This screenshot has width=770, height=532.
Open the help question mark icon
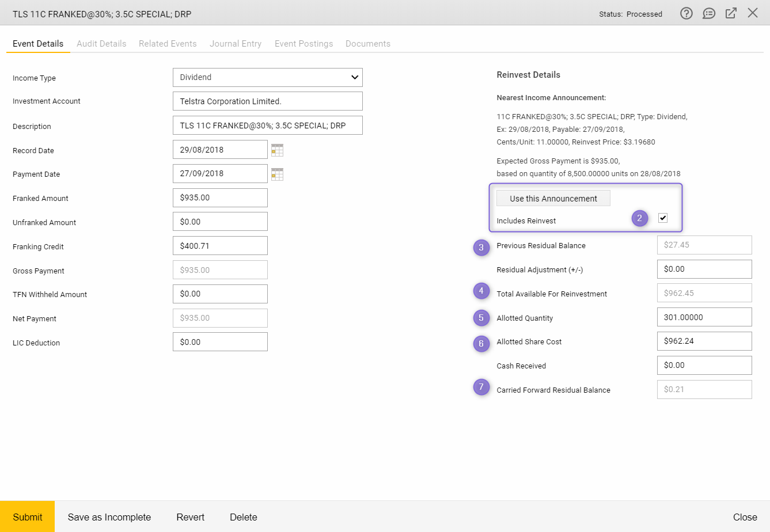tap(686, 13)
